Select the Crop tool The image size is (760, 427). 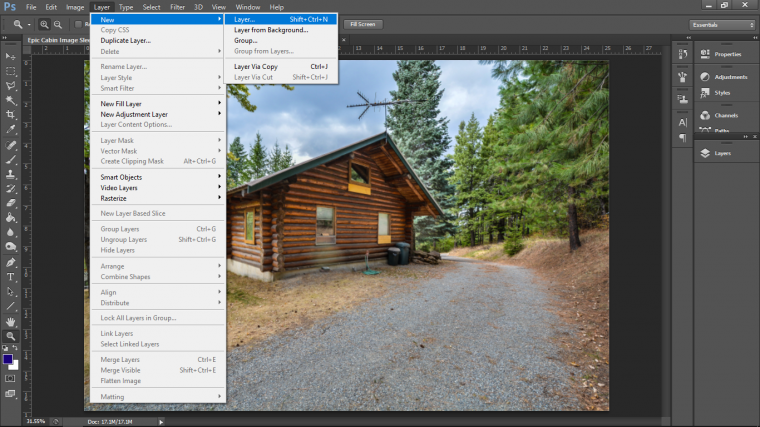pyautogui.click(x=10, y=115)
